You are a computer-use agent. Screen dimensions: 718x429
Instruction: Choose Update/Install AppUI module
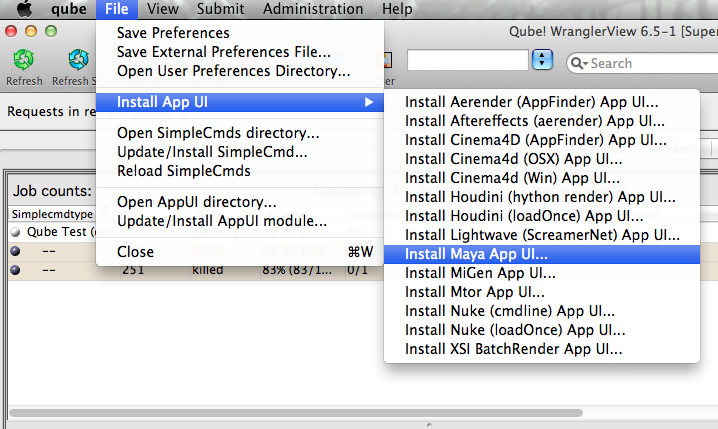point(221,220)
